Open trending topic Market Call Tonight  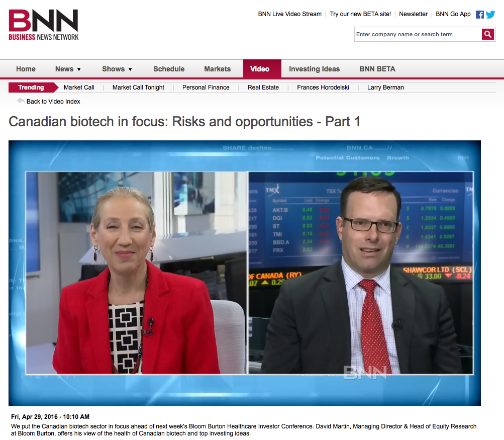pyautogui.click(x=138, y=87)
